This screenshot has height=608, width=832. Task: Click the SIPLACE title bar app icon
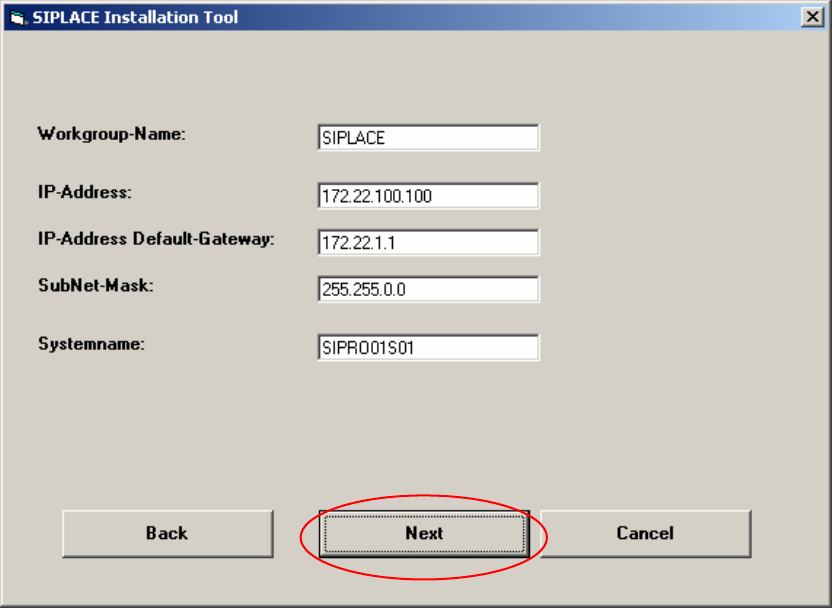coord(18,18)
